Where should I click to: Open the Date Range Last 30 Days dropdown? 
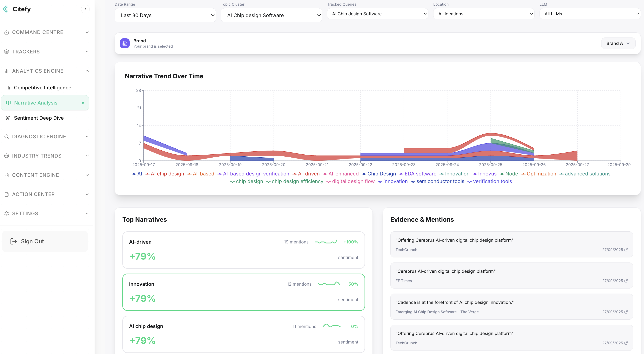(165, 15)
